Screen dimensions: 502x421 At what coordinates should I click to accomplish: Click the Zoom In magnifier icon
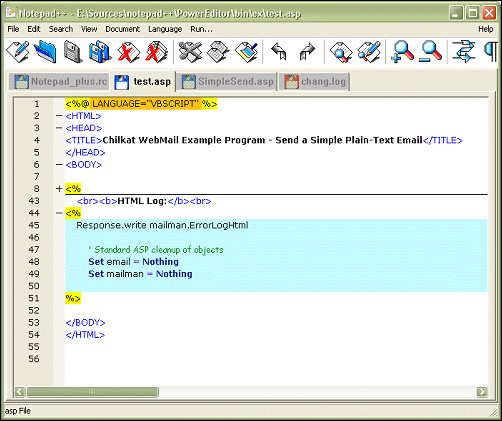(x=403, y=52)
